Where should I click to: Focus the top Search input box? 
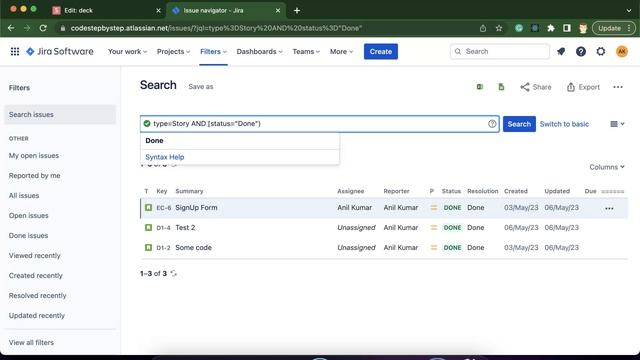(x=500, y=51)
